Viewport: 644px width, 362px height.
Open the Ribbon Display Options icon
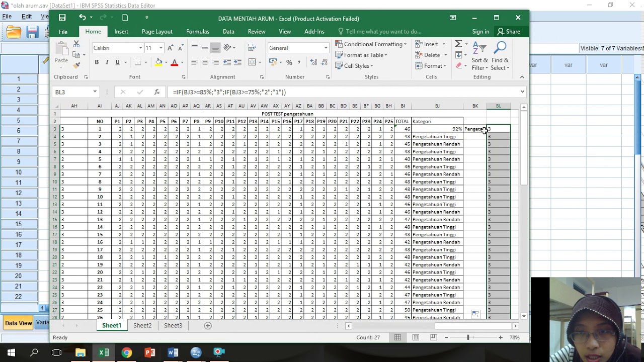click(453, 18)
